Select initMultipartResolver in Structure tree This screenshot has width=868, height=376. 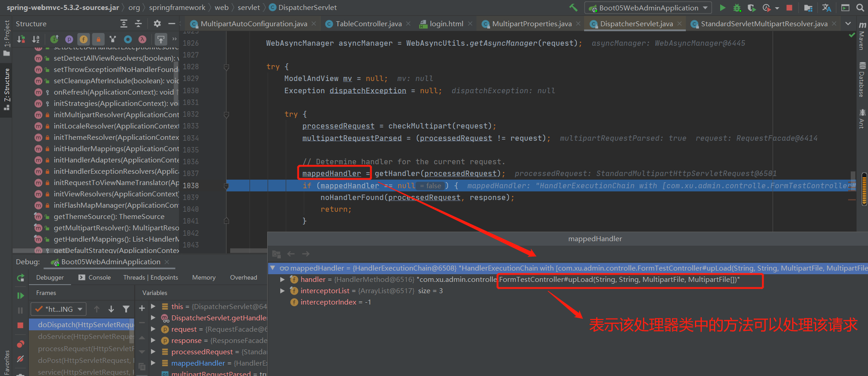pos(107,114)
